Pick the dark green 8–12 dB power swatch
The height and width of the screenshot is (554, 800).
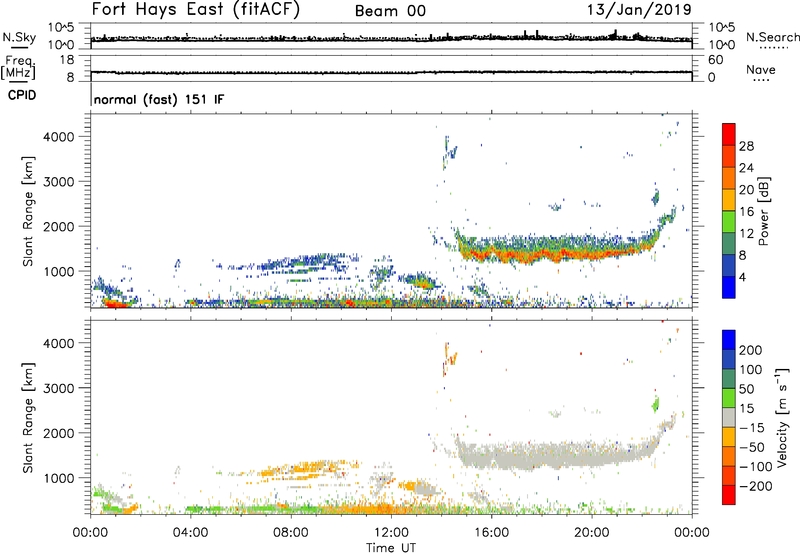point(729,243)
